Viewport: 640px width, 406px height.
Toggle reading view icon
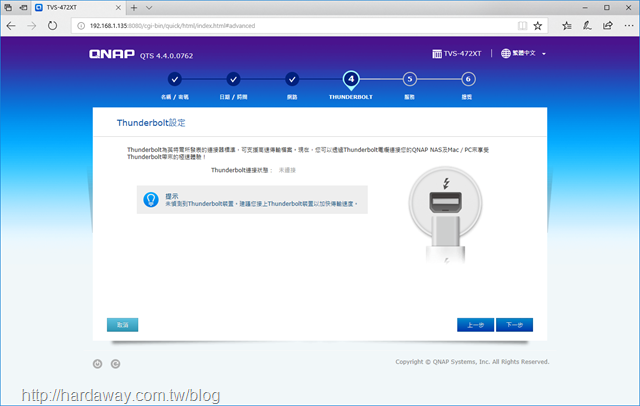point(522,26)
